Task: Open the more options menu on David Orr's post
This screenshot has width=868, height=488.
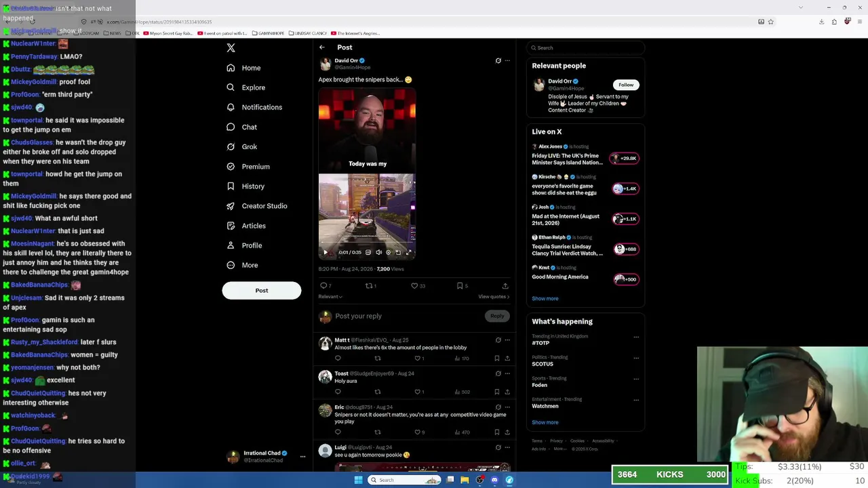Action: coord(507,60)
